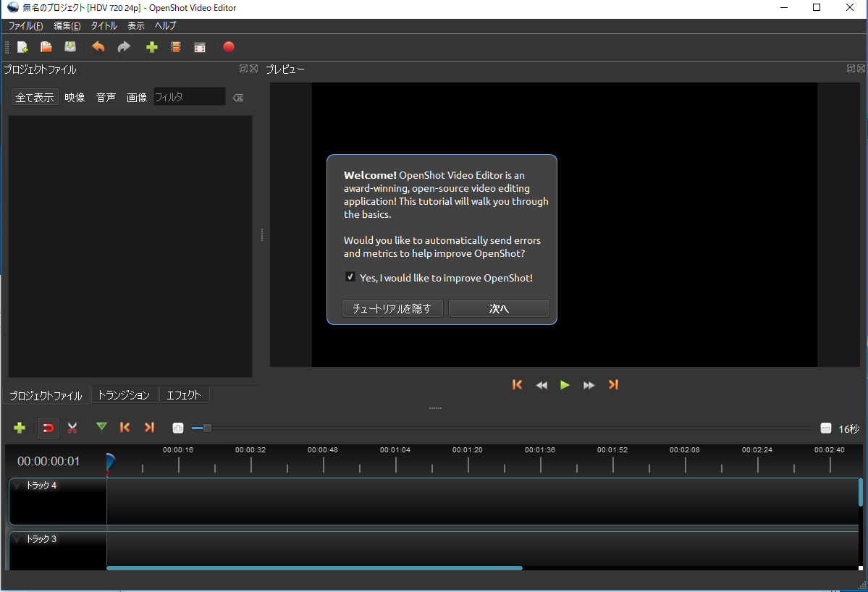The width and height of the screenshot is (868, 592).
Task: Import files with the green plus toolbar icon
Action: (152, 47)
